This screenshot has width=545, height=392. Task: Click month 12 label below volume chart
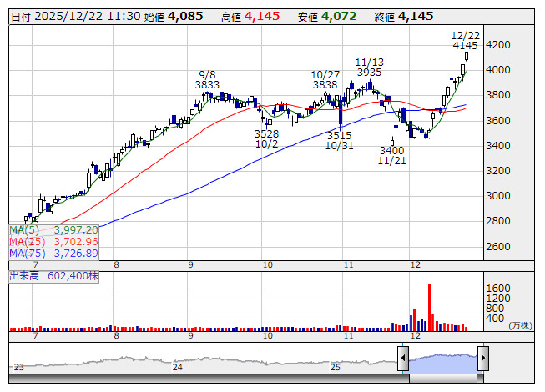coord(416,336)
